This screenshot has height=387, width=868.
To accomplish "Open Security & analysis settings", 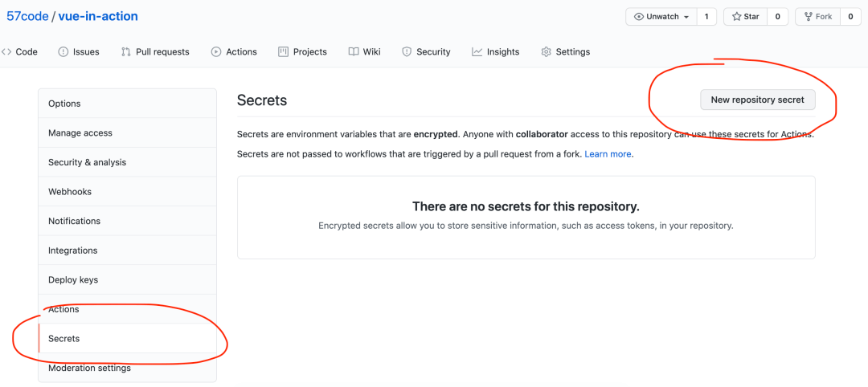I will [87, 162].
